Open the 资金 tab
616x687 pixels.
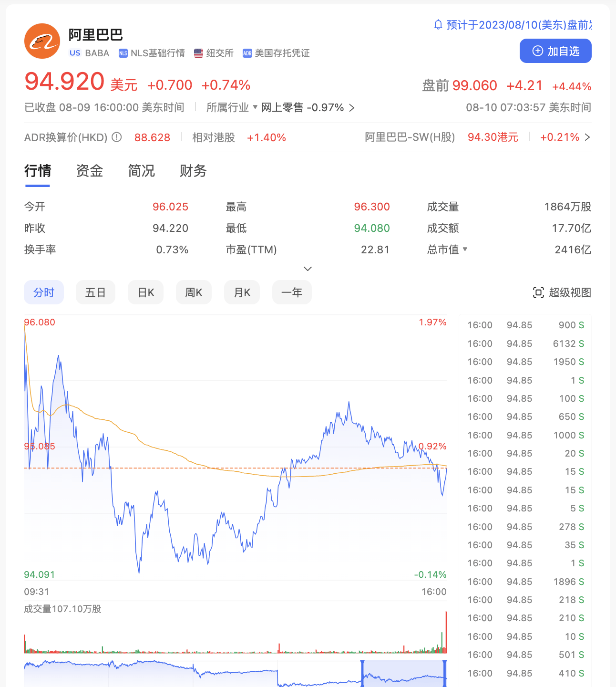89,171
